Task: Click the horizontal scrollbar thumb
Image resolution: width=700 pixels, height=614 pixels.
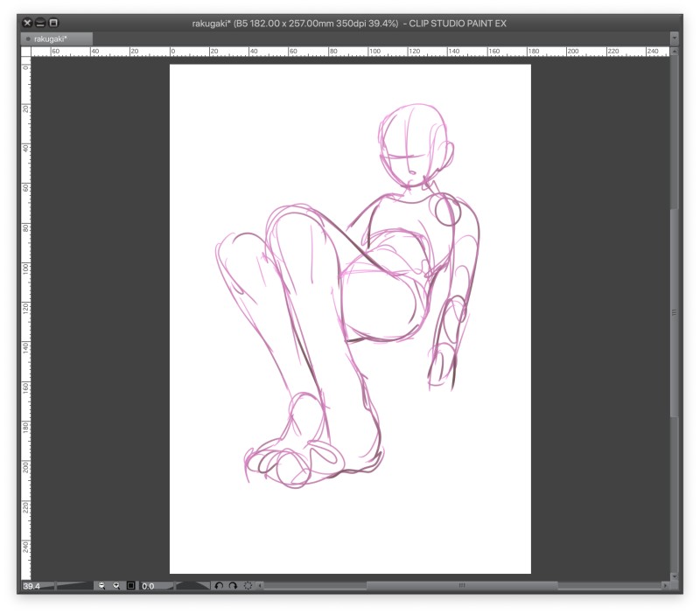Action: click(461, 585)
